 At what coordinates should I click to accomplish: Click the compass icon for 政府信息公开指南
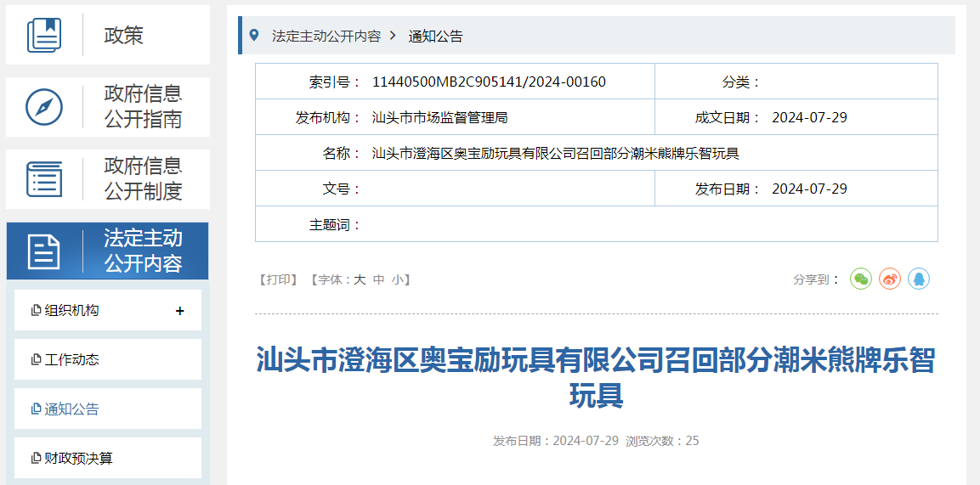click(44, 107)
